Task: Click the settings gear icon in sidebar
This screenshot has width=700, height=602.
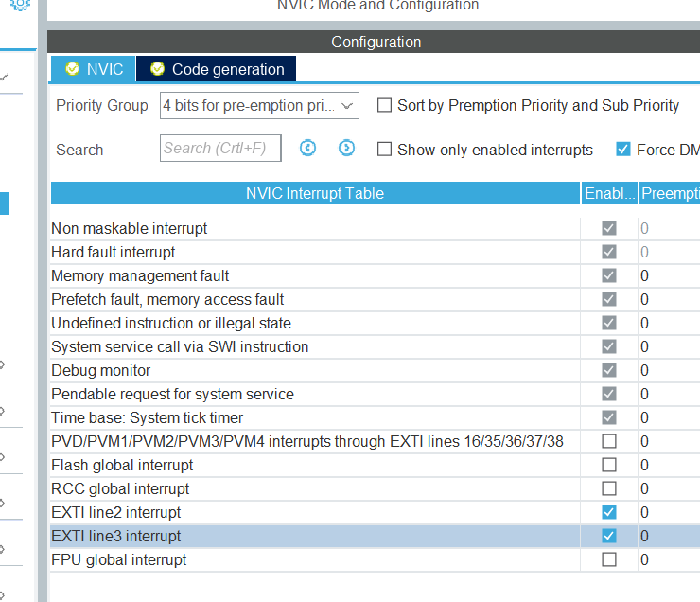Action: pyautogui.click(x=20, y=5)
